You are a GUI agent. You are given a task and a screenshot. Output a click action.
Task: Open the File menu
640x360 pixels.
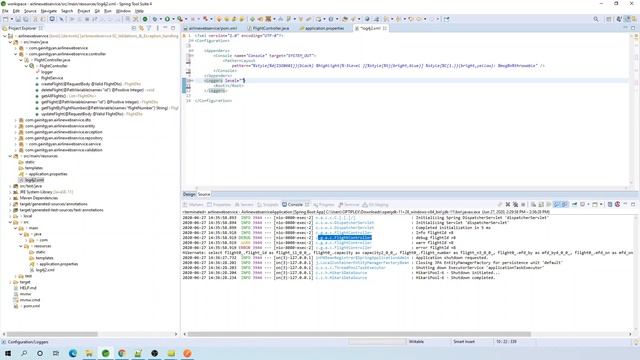[5, 11]
